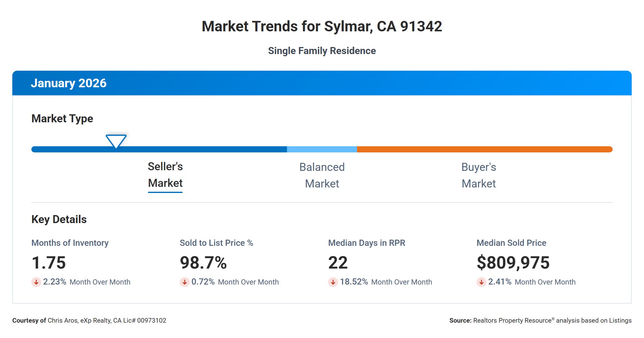Viewport: 644px width, 338px height.
Task: Click the down arrow beside 0.72%
Action: tap(185, 282)
